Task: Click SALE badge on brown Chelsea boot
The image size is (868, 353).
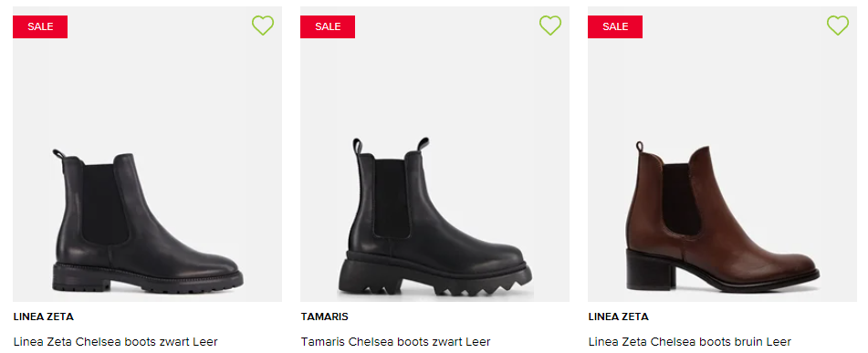Action: tap(615, 26)
